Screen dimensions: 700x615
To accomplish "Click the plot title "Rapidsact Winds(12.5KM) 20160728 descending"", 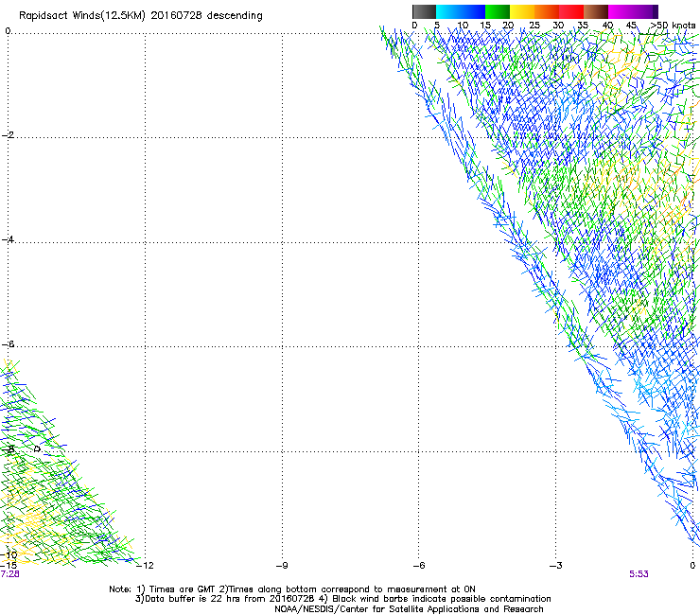I will coord(141,16).
